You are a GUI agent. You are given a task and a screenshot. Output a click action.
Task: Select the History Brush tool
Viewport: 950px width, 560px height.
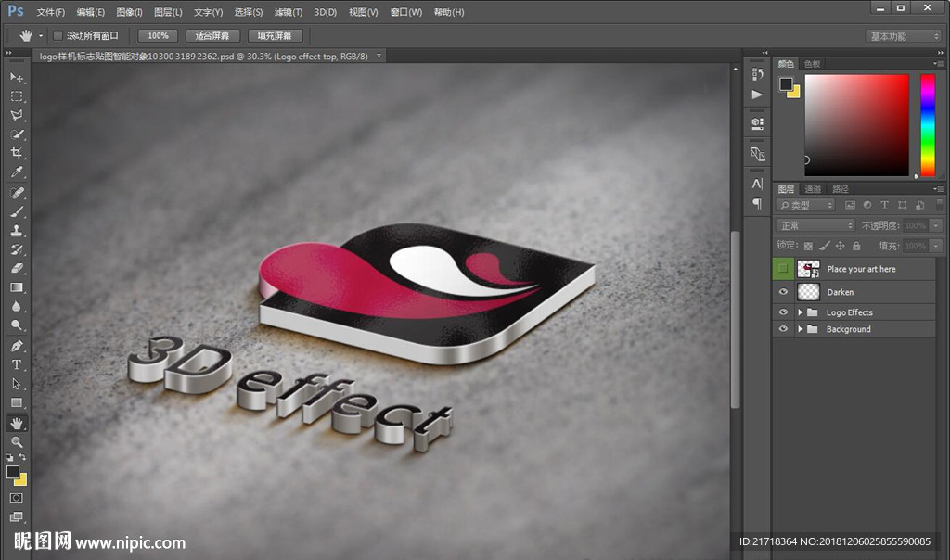click(x=17, y=249)
